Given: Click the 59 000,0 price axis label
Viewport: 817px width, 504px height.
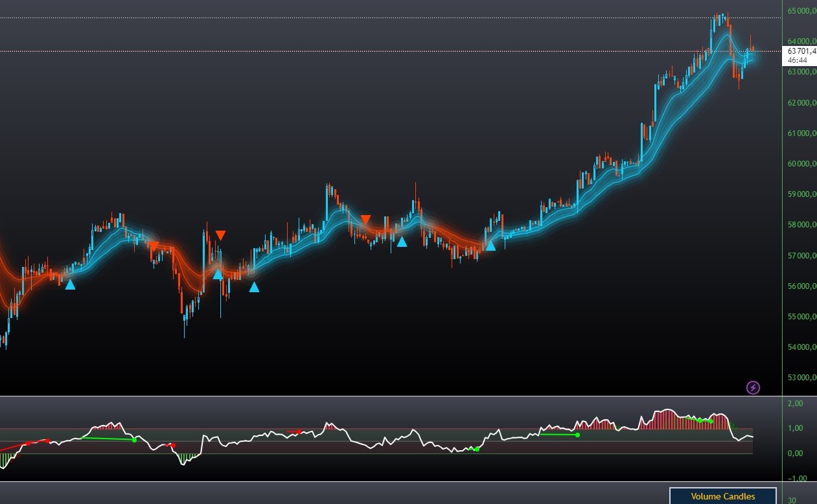Looking at the screenshot, I should coord(802,194).
